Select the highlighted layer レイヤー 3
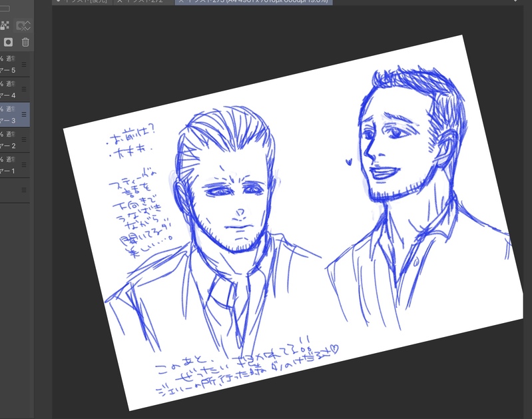The image size is (532, 419). (x=15, y=115)
